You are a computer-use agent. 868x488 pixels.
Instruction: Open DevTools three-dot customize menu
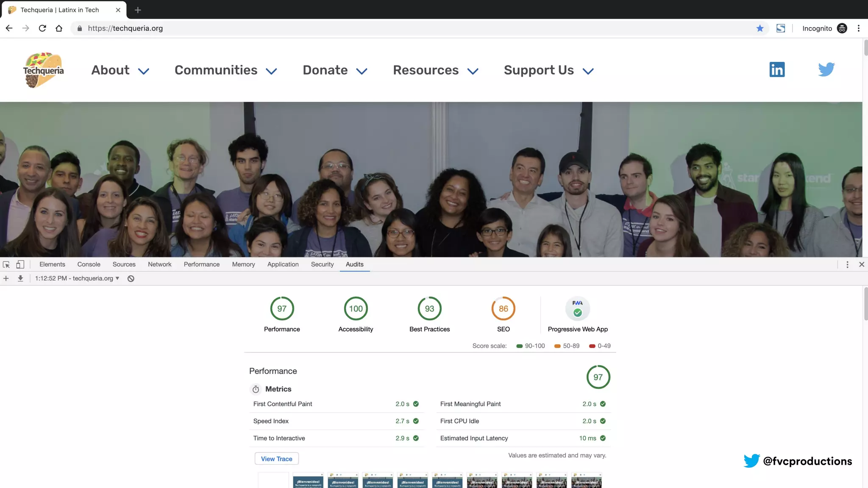[847, 264]
